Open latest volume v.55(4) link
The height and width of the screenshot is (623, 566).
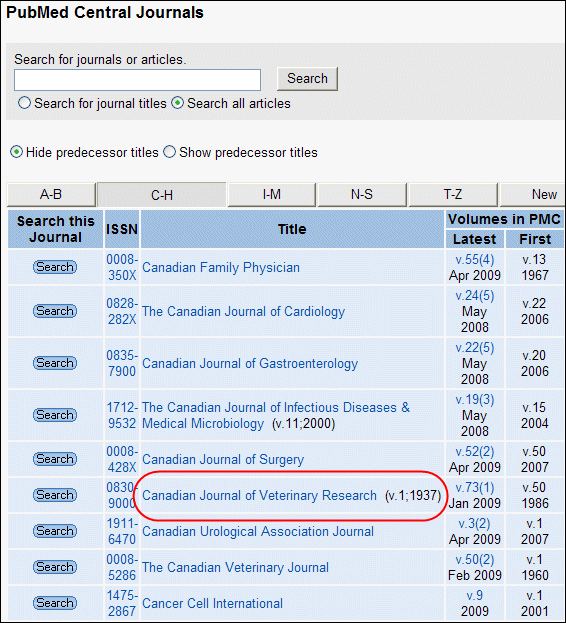coord(475,259)
